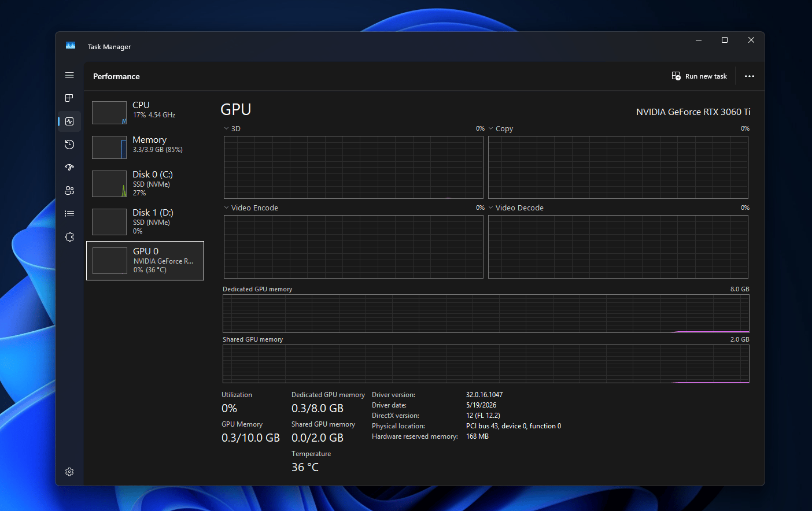Click the Run new task button
812x511 pixels.
coord(699,76)
